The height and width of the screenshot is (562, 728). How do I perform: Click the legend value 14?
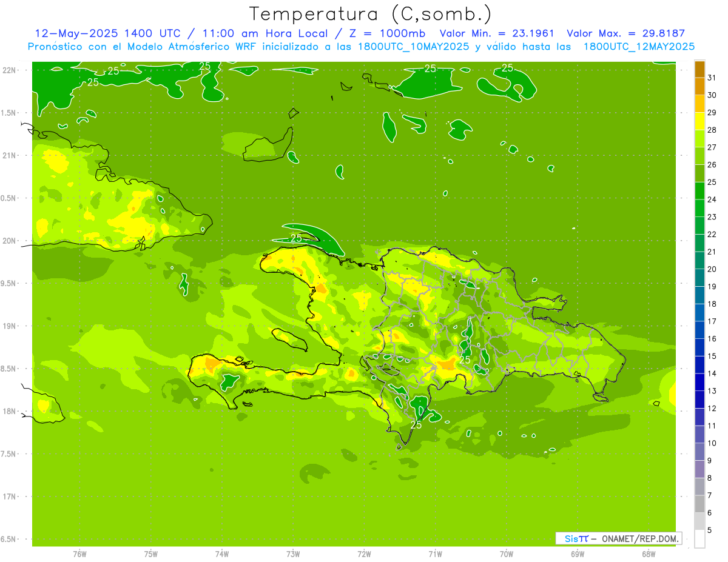(x=712, y=373)
